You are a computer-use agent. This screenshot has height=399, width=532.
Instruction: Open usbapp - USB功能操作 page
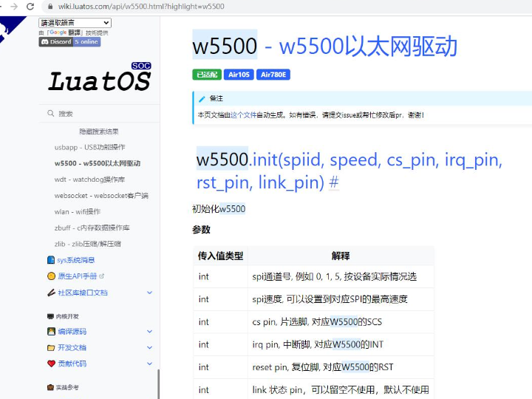[x=90, y=147]
